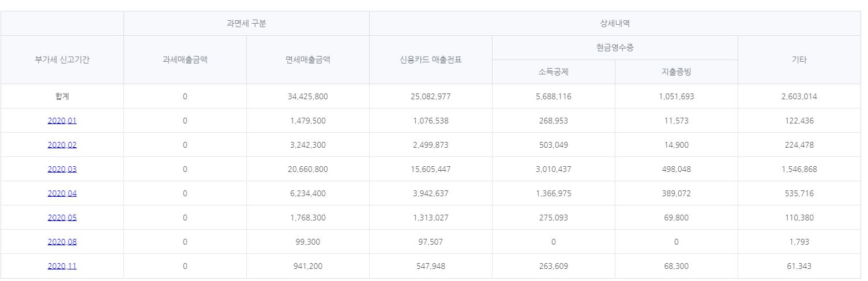868x281 pixels.
Task: Select the cell showing 3,942,637
Action: [430, 193]
